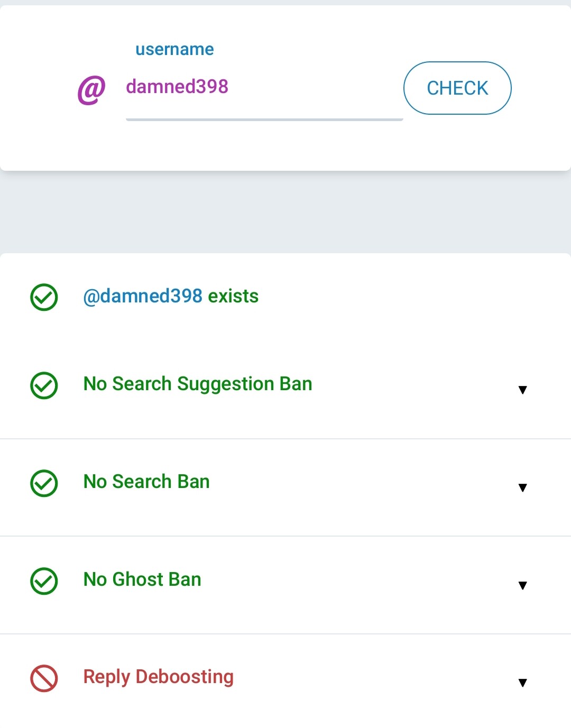
Task: Click the checkmark icon for Search Suggestion Ban
Action: (44, 385)
